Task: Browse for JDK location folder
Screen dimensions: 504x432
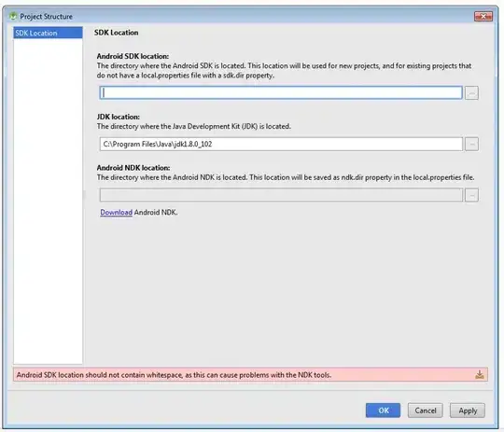Action: click(471, 144)
